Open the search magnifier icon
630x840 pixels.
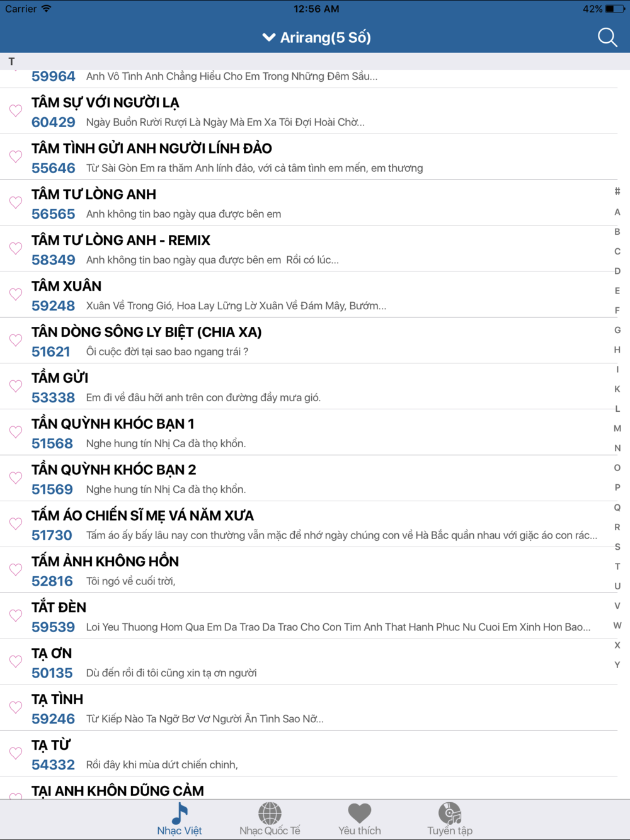[x=607, y=37]
